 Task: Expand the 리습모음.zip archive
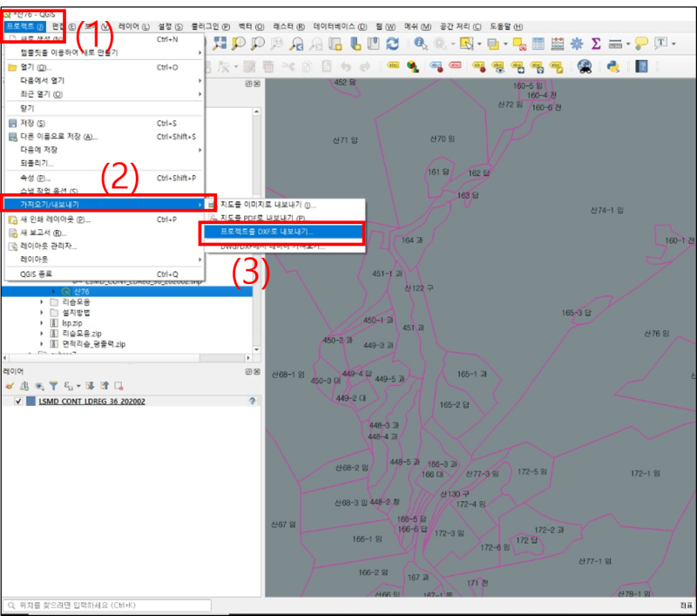pyautogui.click(x=41, y=334)
